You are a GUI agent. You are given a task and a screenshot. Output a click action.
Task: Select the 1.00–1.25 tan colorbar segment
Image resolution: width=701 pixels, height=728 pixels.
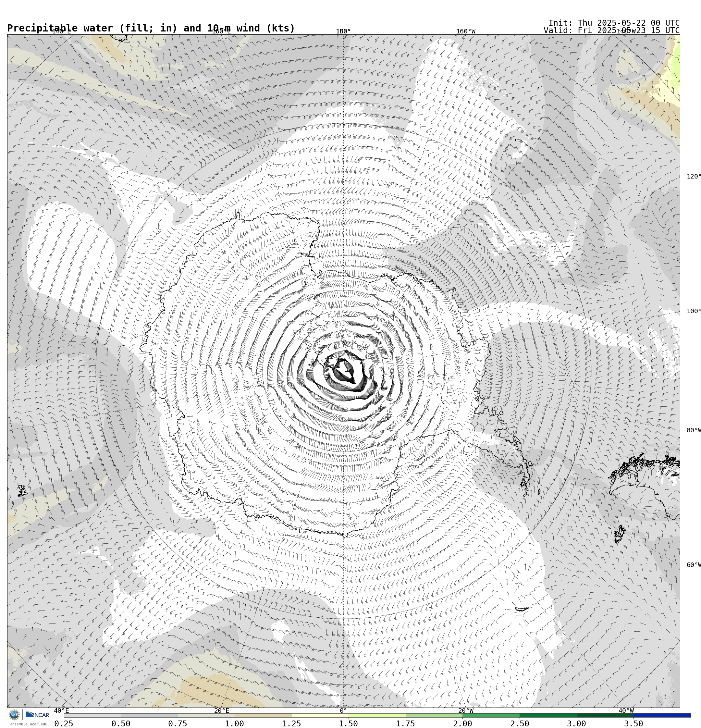point(263,715)
